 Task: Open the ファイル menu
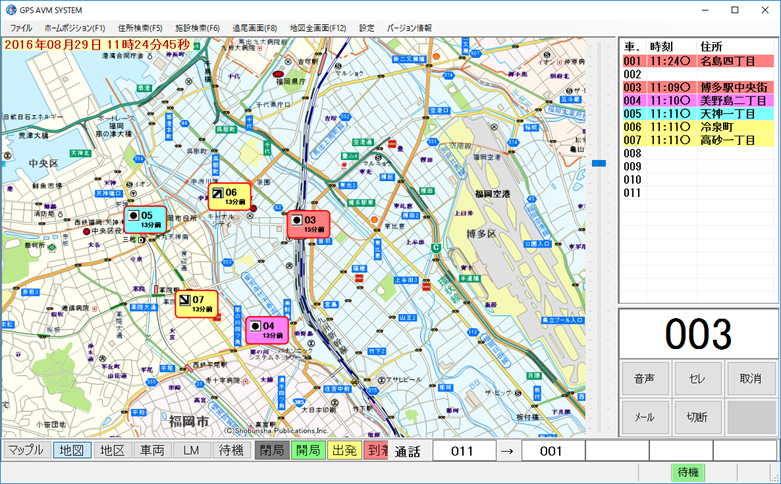click(21, 28)
